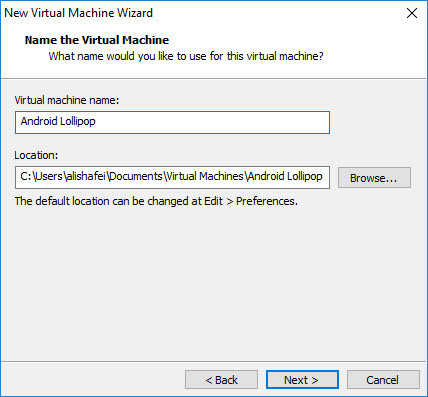Click the 'Virtual machine name:' label

pos(67,100)
